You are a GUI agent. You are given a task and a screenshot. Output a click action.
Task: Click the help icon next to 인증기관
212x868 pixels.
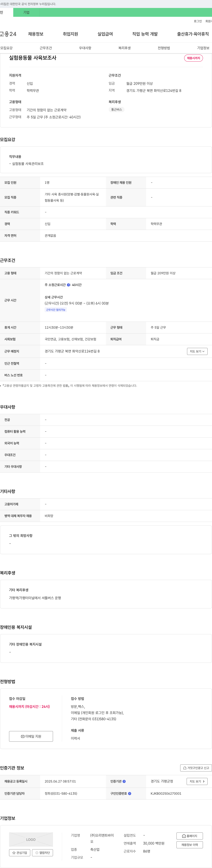coord(124,781)
